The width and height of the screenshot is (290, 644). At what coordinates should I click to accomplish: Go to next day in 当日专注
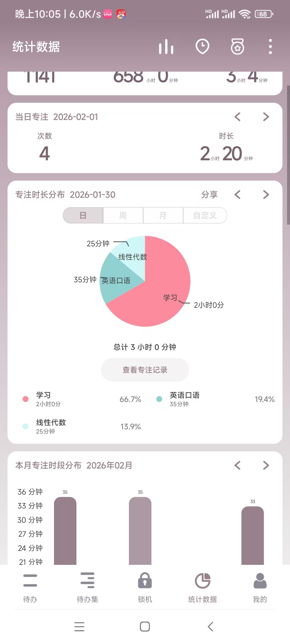(x=266, y=117)
